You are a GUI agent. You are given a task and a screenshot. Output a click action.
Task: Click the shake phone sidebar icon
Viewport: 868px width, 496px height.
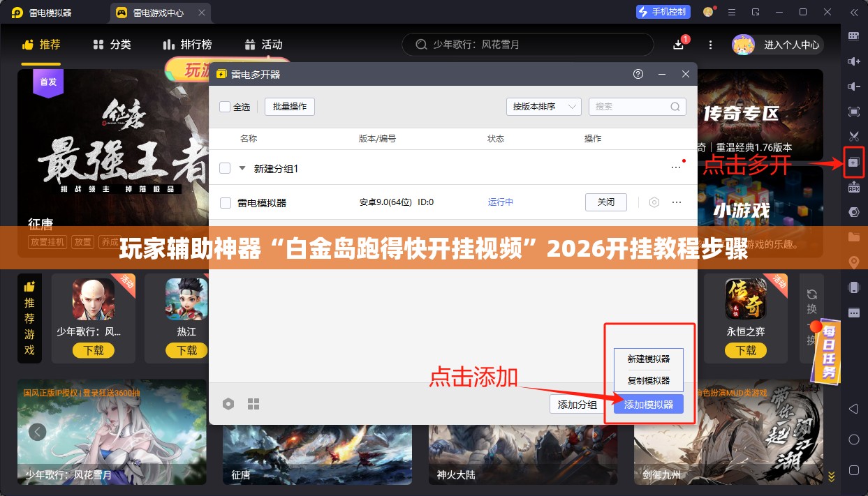[x=853, y=287]
